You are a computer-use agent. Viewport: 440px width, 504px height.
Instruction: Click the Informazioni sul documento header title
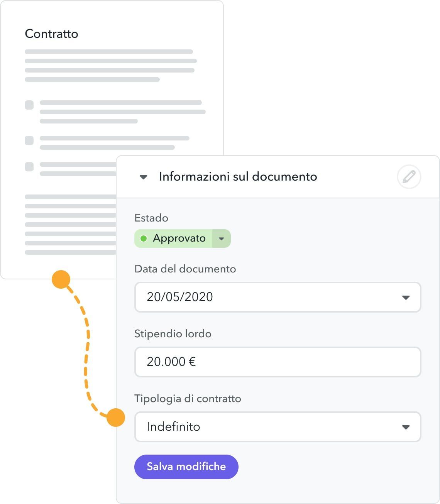click(x=238, y=177)
